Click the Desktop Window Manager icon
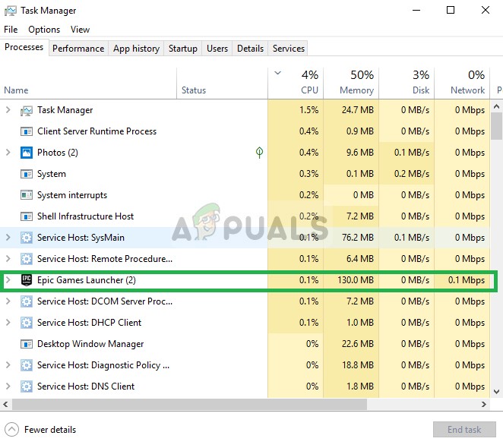 [27, 344]
